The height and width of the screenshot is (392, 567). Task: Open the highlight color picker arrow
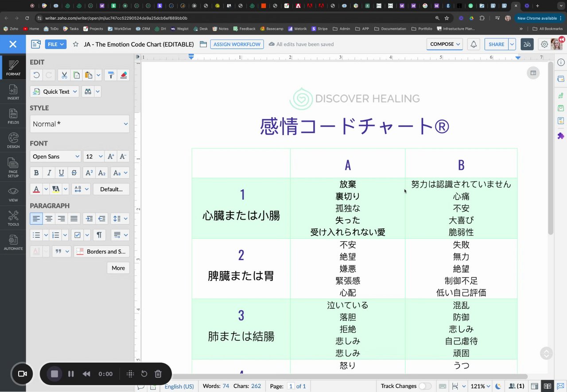[x=66, y=189]
